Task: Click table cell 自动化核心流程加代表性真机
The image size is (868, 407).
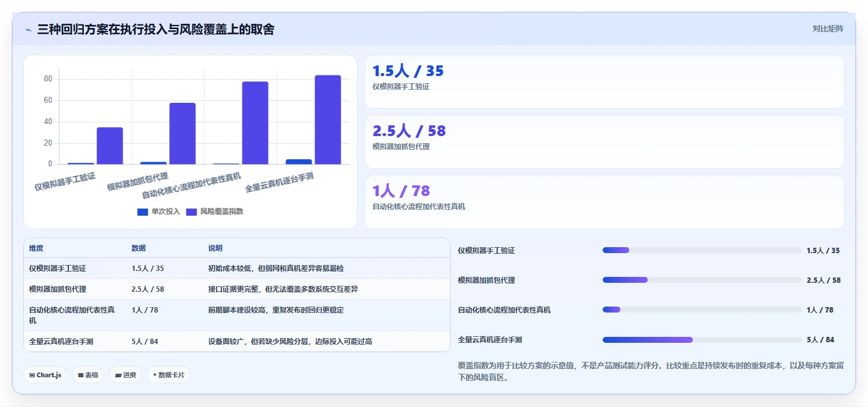Action: pyautogui.click(x=72, y=315)
